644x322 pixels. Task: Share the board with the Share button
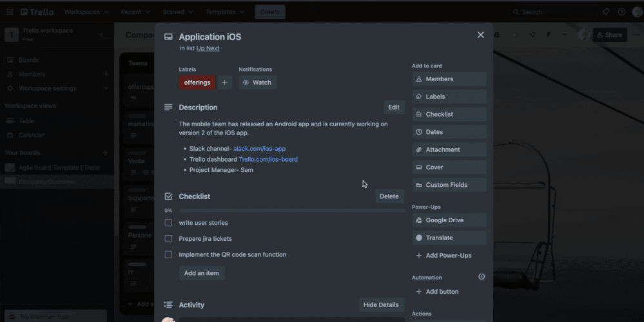pyautogui.click(x=609, y=35)
